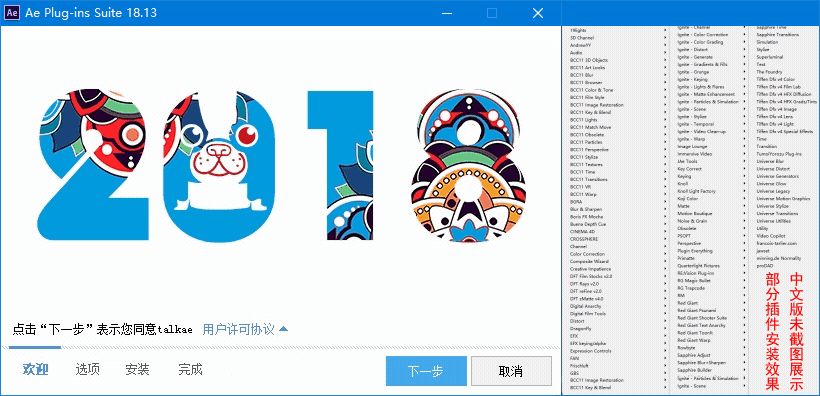
Task: Click the Tiffen Dfx v4 Film Lab entry
Action: tap(778, 87)
